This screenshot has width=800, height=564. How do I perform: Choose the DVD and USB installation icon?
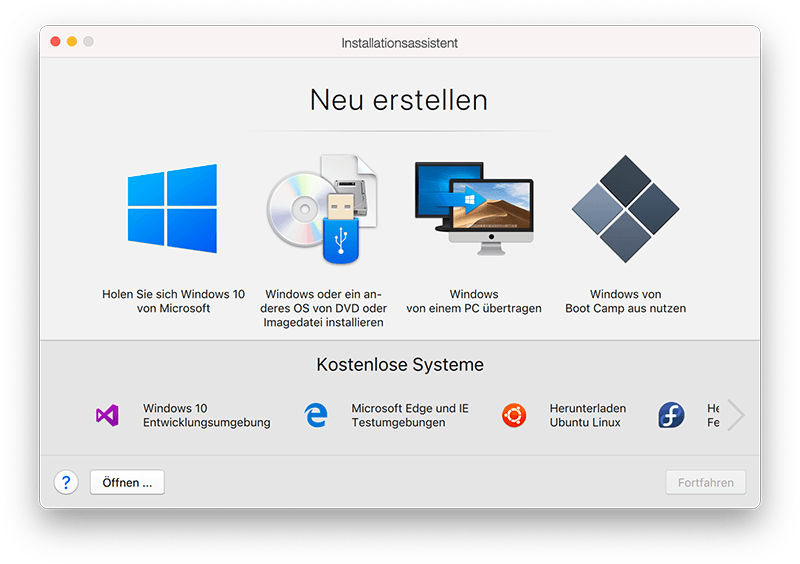(322, 209)
